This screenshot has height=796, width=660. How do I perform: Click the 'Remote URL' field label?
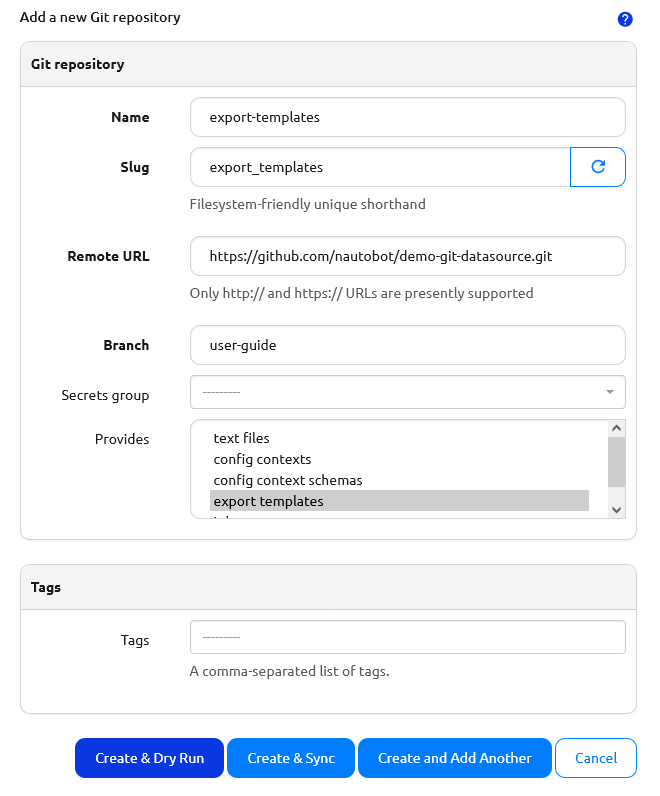pyautogui.click(x=108, y=256)
